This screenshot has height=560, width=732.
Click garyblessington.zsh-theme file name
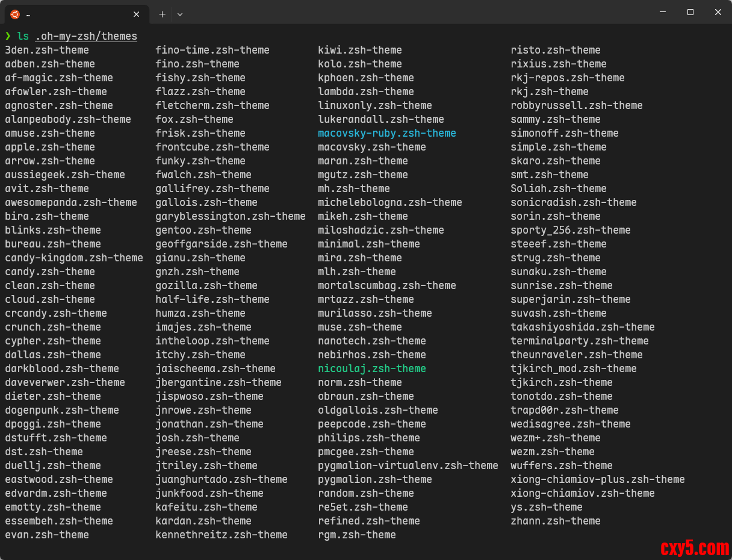[x=230, y=216]
